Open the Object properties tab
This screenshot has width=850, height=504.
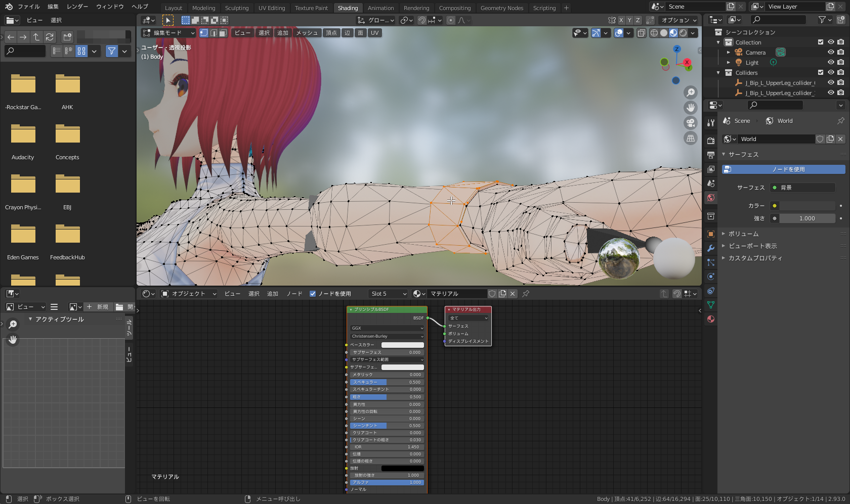[711, 234]
